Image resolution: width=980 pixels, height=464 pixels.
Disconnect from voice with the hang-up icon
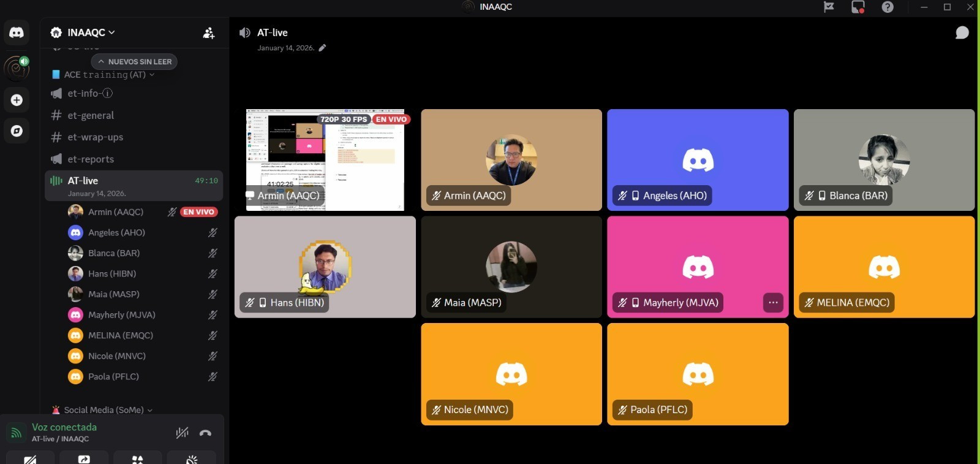[205, 433]
